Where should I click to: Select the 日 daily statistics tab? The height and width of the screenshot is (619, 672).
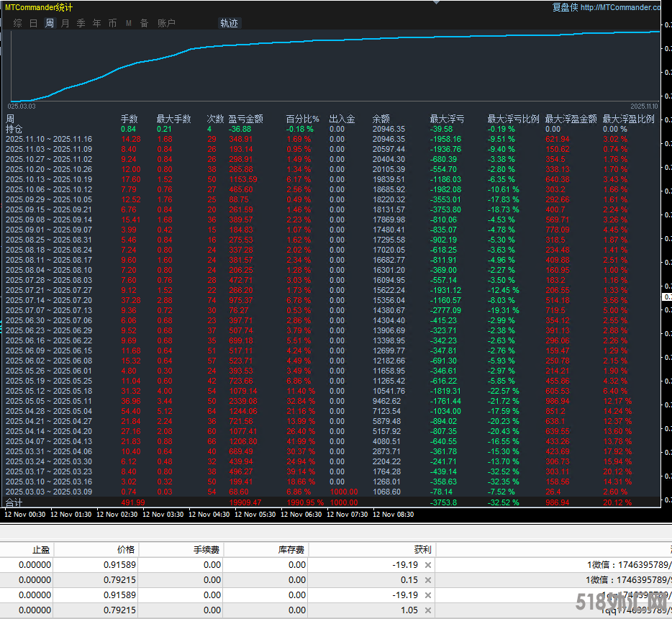pyautogui.click(x=33, y=23)
